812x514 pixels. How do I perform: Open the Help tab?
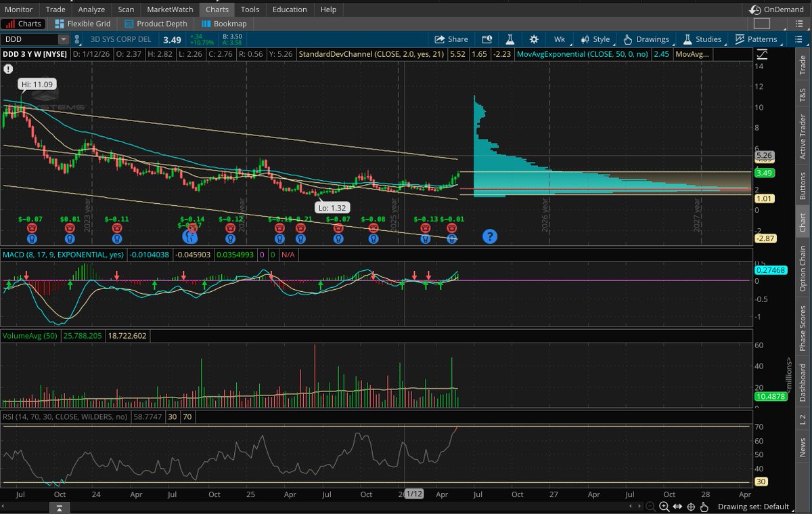(328, 9)
